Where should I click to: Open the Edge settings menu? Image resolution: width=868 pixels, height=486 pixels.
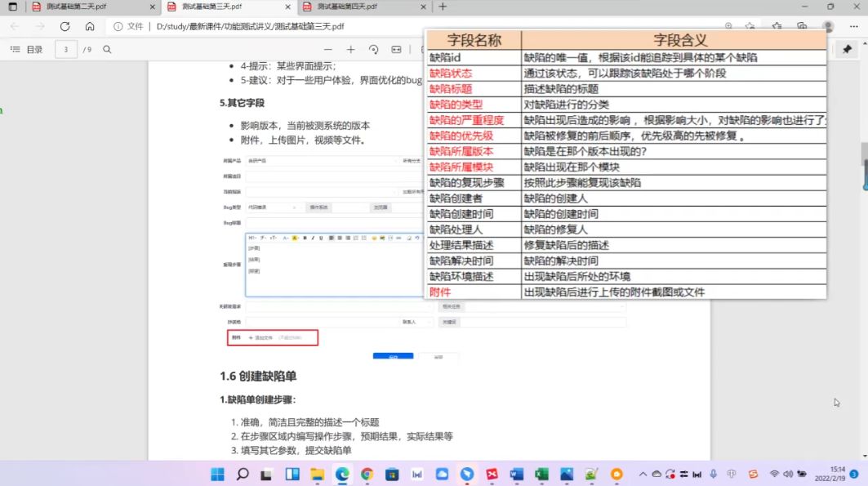pos(854,25)
